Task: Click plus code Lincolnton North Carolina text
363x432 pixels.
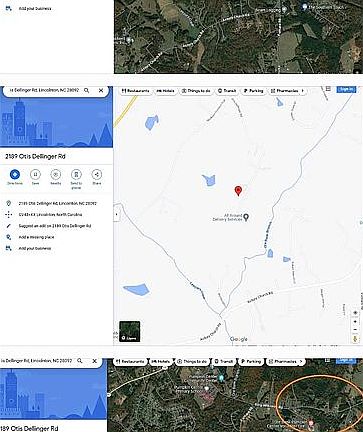Action: tap(50, 215)
